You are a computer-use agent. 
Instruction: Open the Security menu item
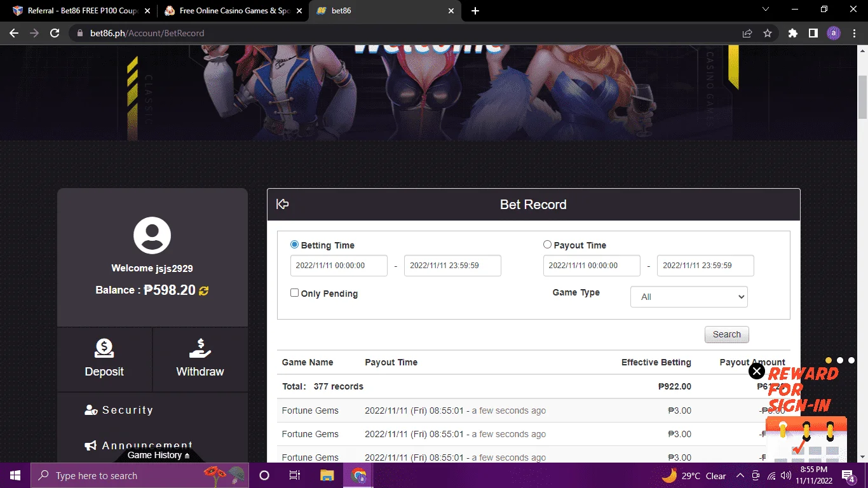(119, 410)
